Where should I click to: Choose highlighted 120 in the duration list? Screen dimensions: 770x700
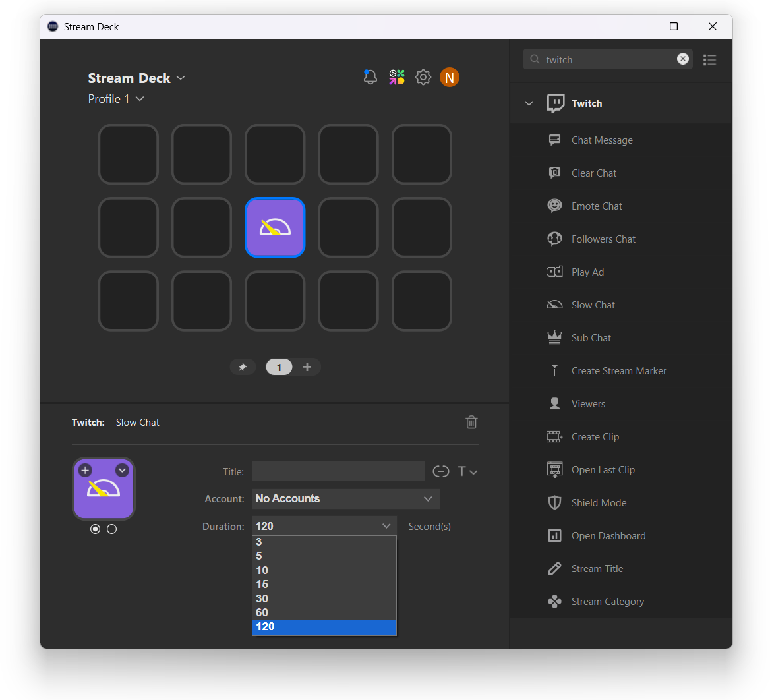pyautogui.click(x=324, y=627)
